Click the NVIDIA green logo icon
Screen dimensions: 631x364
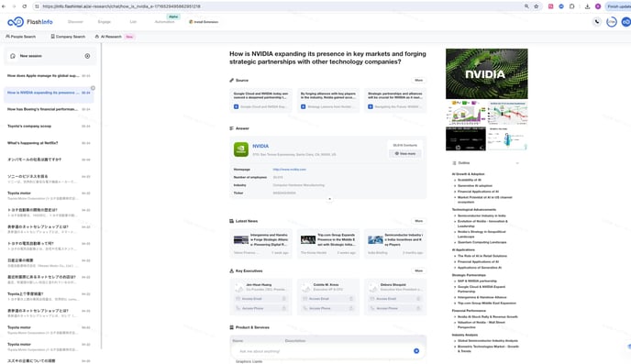(241, 149)
